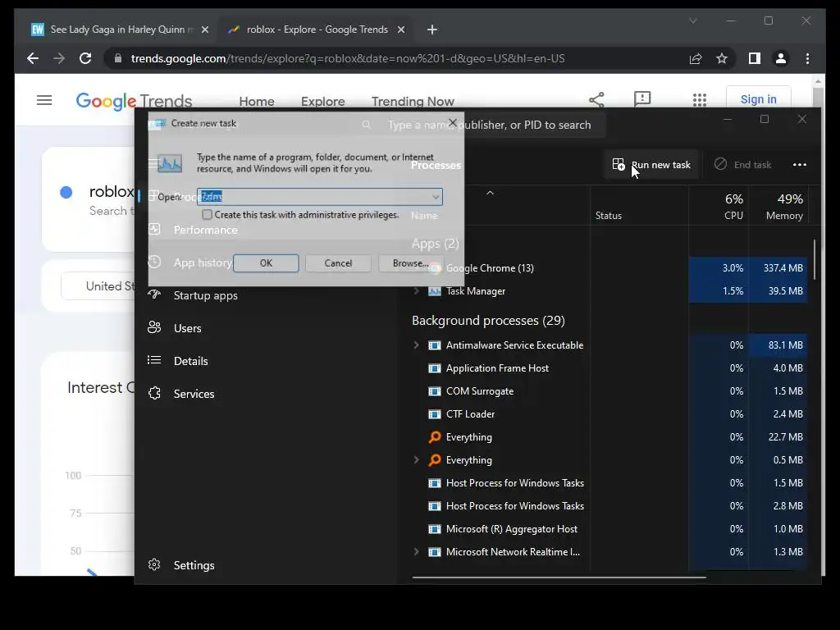Expand the Task Manager process row
Image resolution: width=840 pixels, height=630 pixels.
pyautogui.click(x=416, y=291)
